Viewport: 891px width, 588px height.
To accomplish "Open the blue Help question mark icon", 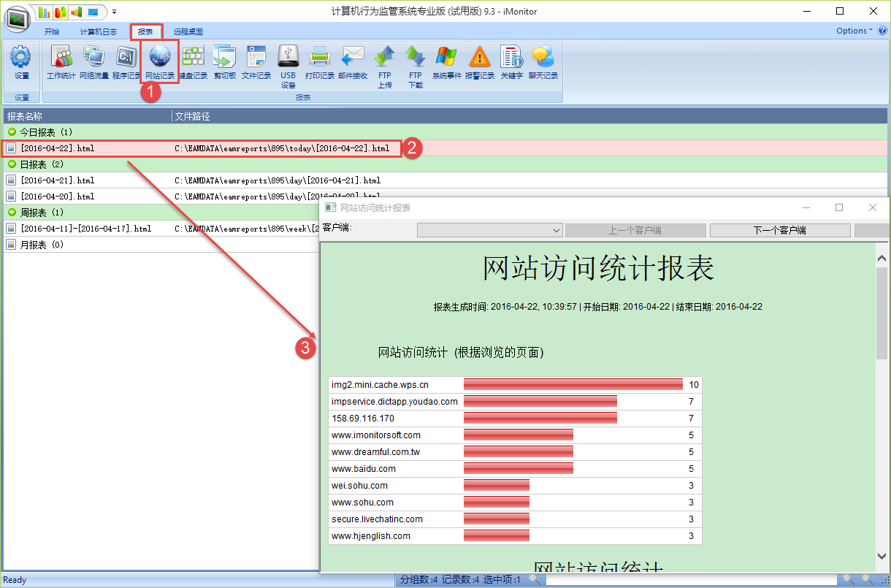I will coord(882,31).
